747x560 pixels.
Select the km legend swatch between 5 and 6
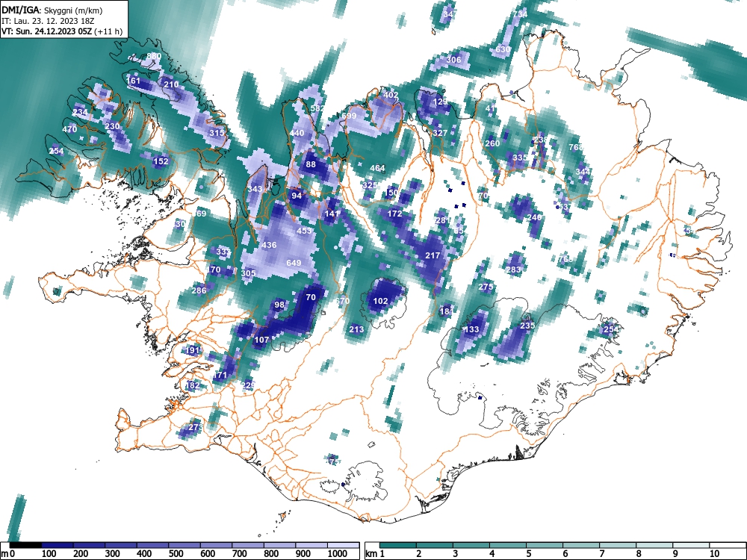[545, 545]
